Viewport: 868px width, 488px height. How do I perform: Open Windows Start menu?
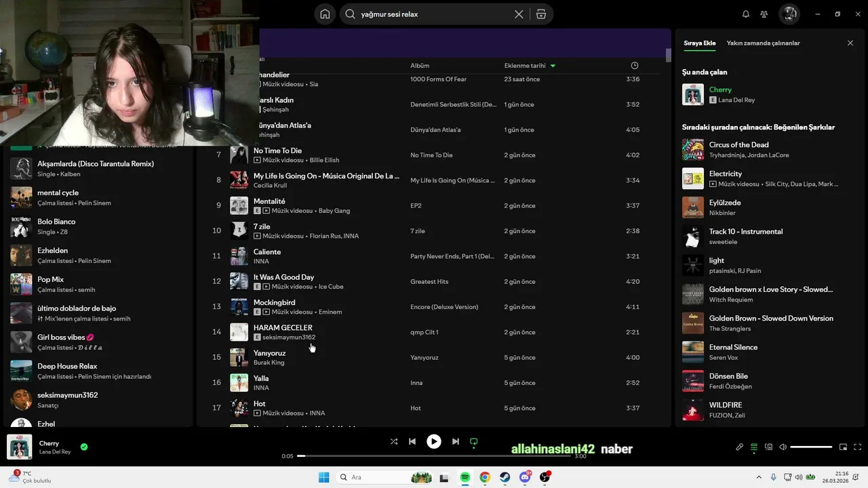[324, 477]
